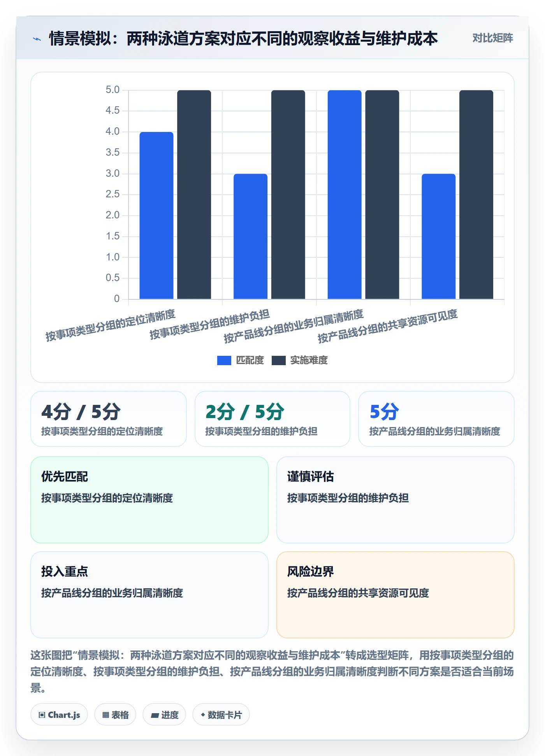Screen dimensions: 545x756
Task: Click the axis label 按产品线分组的共享资源可见度
Action: (388, 326)
